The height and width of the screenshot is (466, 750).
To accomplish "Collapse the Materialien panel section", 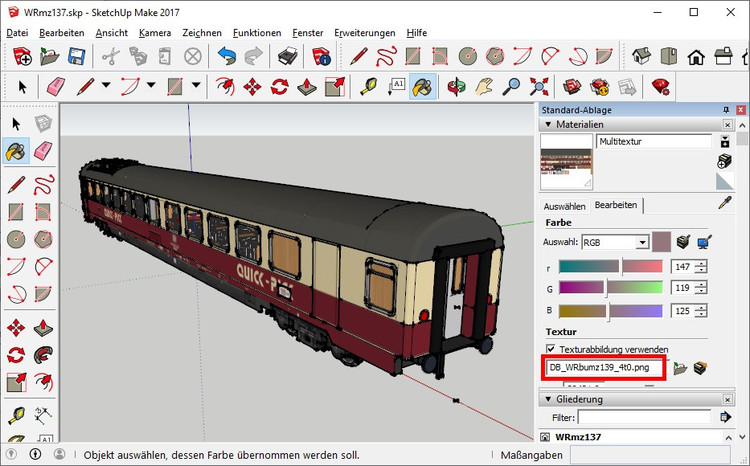I will [x=546, y=125].
